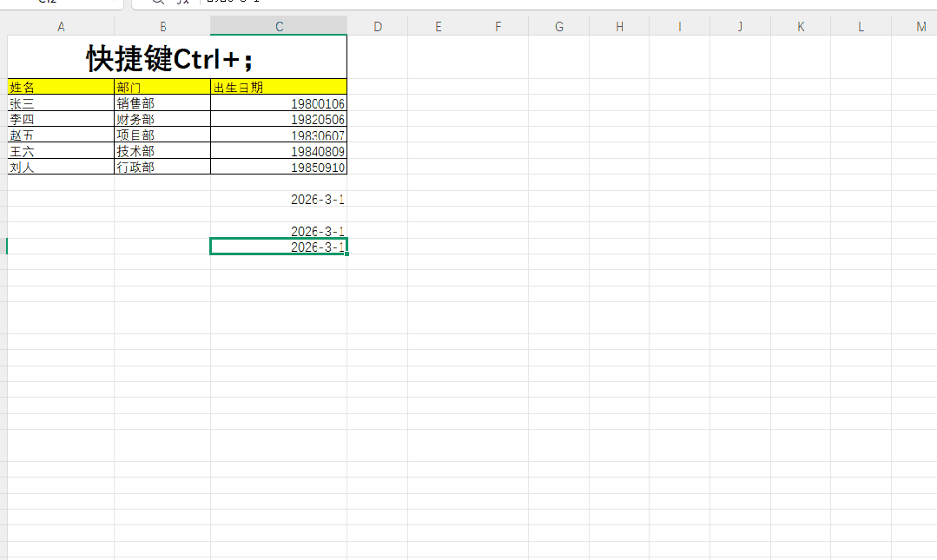Click the title cell 快捷键Ctrl+;

pos(177,57)
